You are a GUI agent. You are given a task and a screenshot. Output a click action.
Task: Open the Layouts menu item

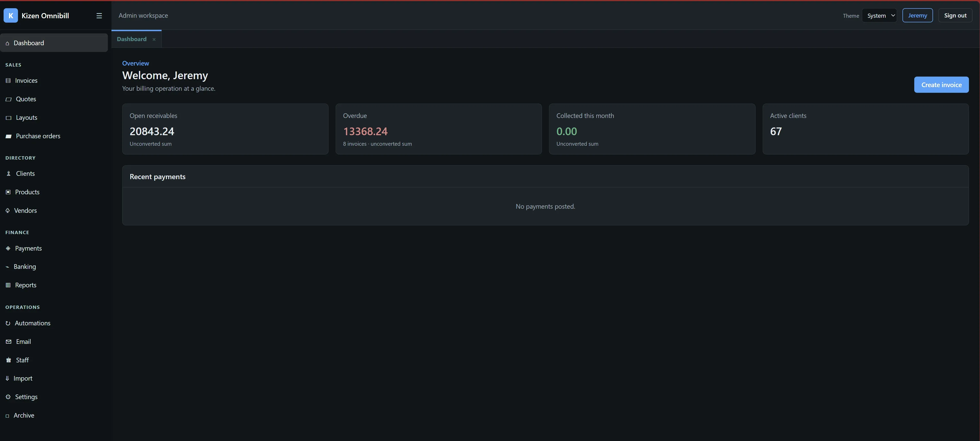[x=54, y=118]
